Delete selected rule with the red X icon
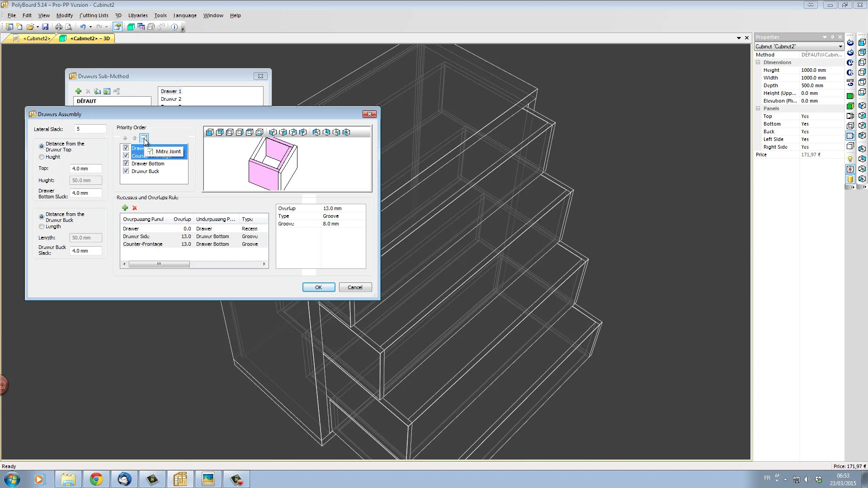Screen dimensions: 868x488 (134, 208)
